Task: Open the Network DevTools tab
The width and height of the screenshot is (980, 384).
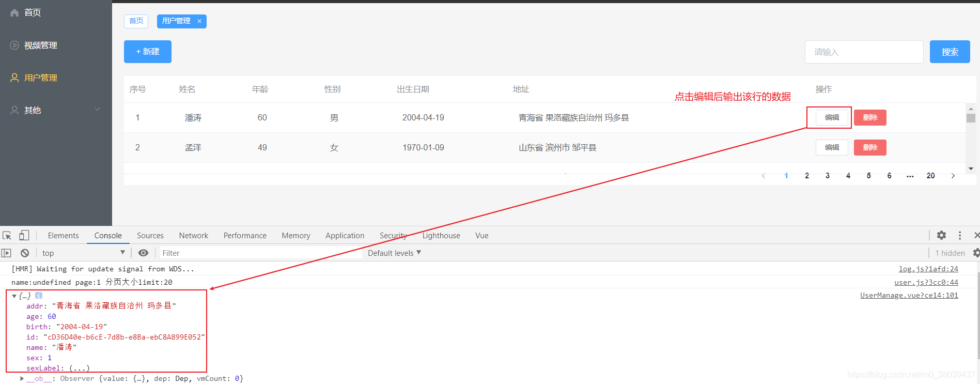Action: click(x=194, y=236)
